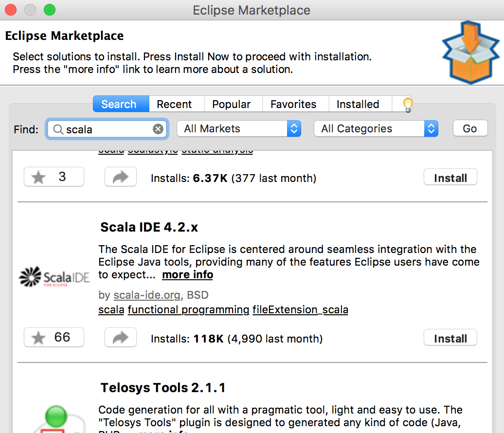
Task: Share the solution with 6.37K installs
Action: tap(121, 177)
